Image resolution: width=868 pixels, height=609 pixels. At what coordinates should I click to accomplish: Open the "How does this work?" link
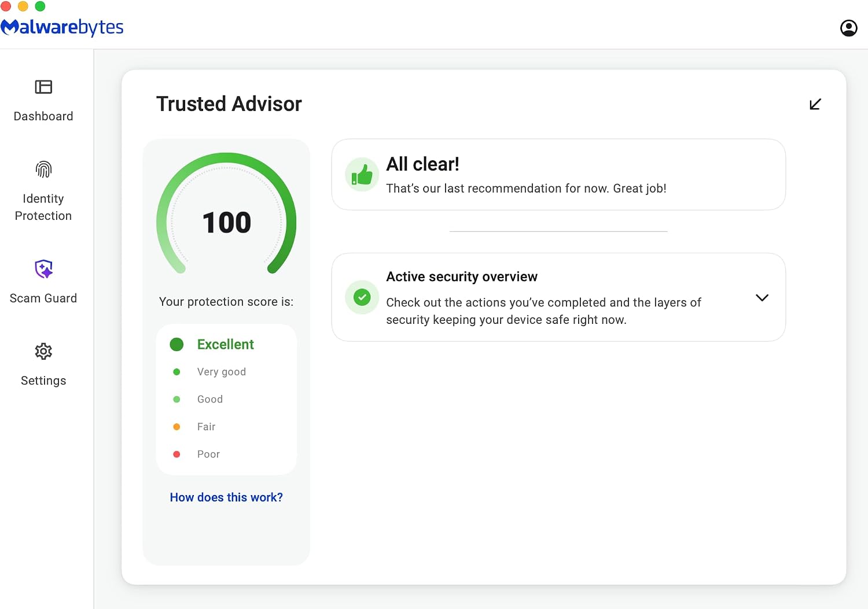tap(226, 497)
